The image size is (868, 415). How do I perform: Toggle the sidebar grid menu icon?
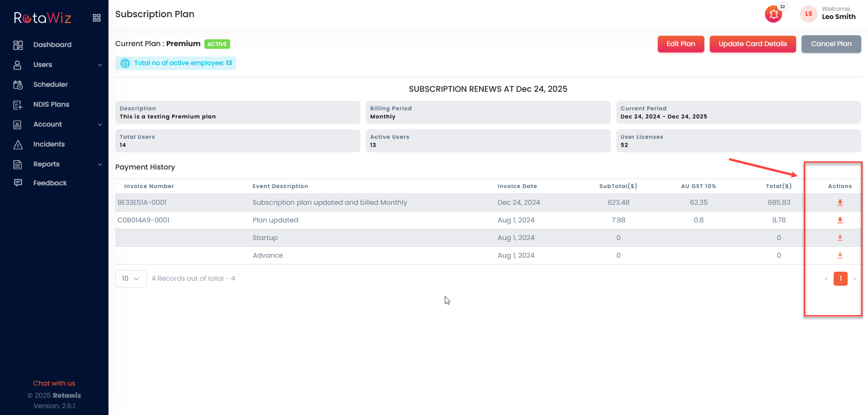pos(97,18)
